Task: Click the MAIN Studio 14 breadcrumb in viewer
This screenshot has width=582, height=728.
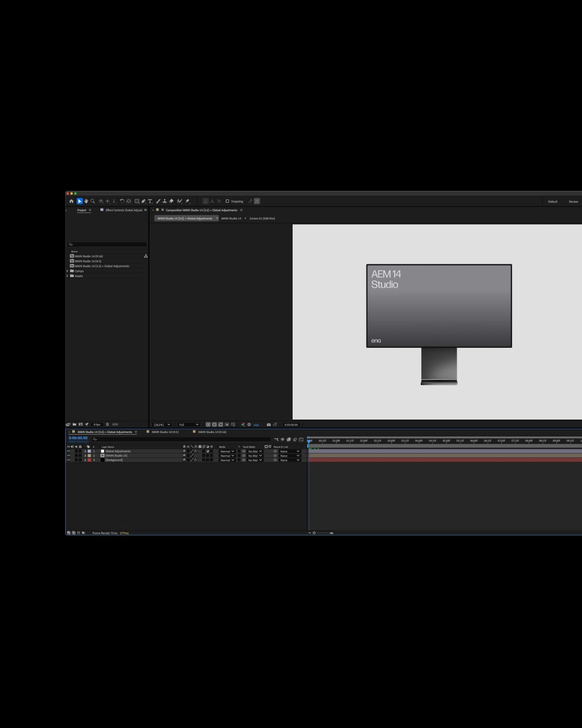Action: point(231,218)
